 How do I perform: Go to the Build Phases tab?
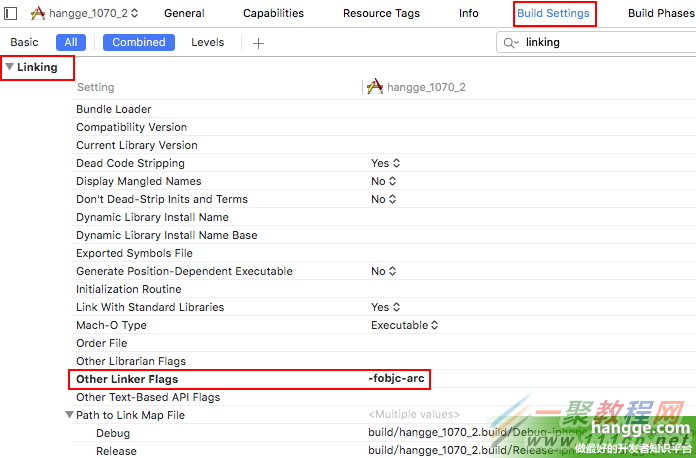coord(660,14)
